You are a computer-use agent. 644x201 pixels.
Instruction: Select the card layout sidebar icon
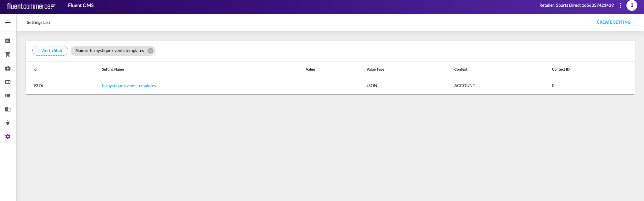pyautogui.click(x=8, y=82)
